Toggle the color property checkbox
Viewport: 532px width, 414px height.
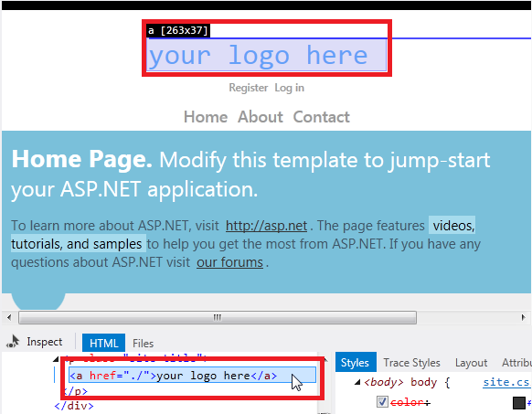pyautogui.click(x=382, y=402)
